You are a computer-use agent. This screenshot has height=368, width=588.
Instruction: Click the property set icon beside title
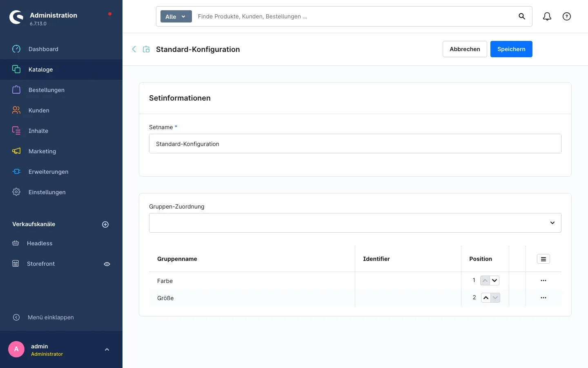(x=146, y=49)
